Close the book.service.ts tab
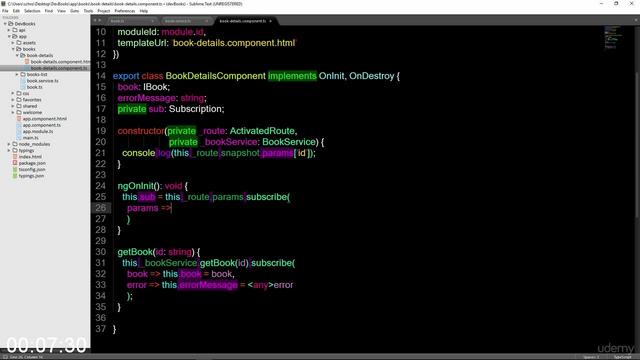 pos(206,21)
